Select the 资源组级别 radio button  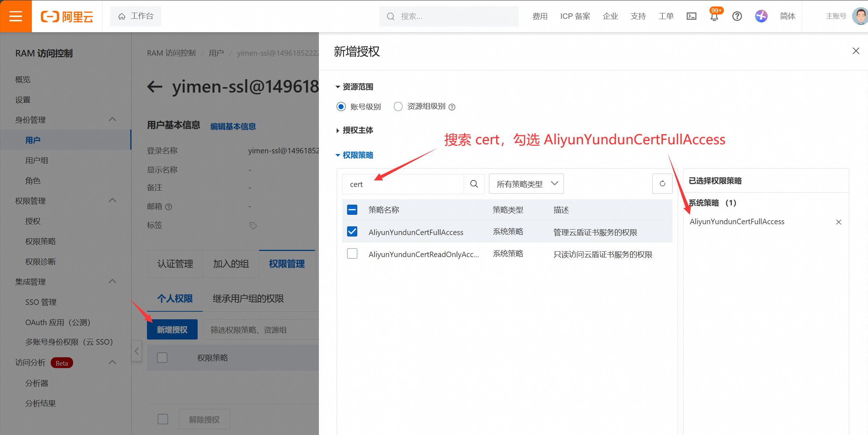[x=398, y=107]
